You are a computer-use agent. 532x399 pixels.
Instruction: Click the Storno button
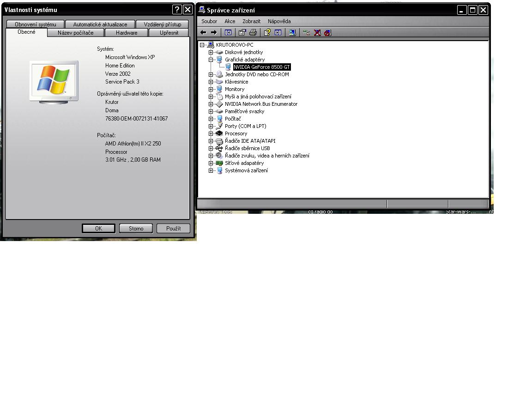(136, 228)
